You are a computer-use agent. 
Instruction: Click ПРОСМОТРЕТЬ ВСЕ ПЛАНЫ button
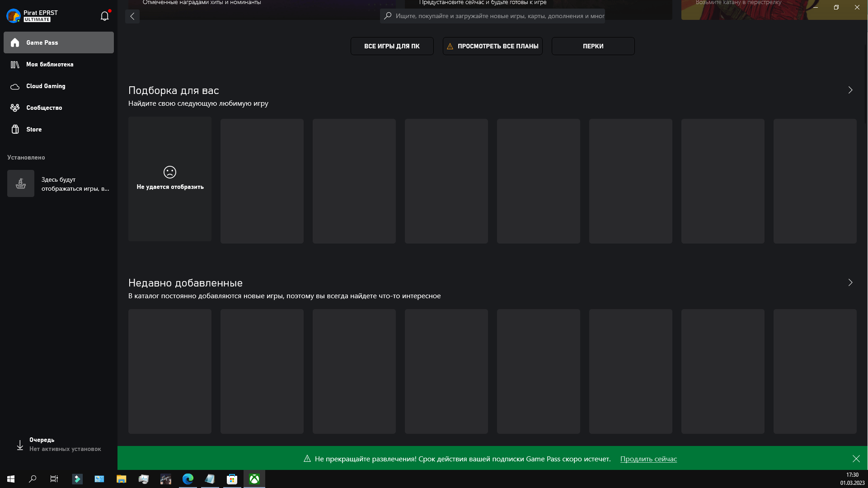click(x=493, y=46)
